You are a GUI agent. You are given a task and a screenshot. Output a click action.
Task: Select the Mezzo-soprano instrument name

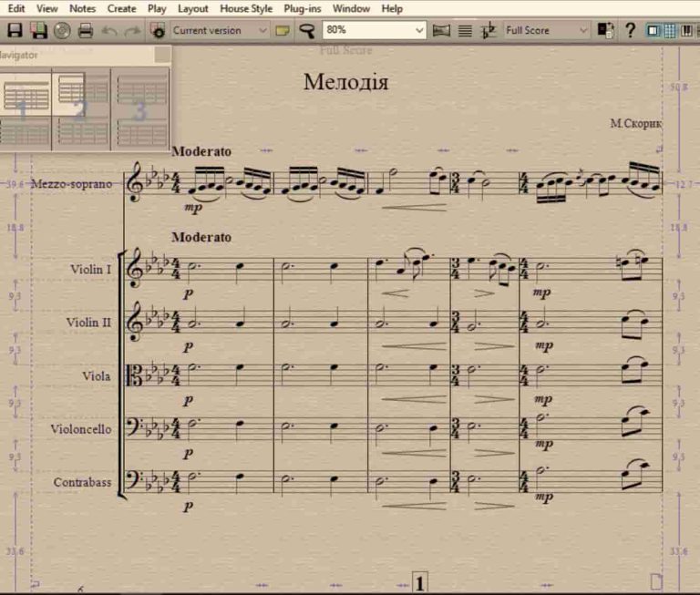point(71,184)
